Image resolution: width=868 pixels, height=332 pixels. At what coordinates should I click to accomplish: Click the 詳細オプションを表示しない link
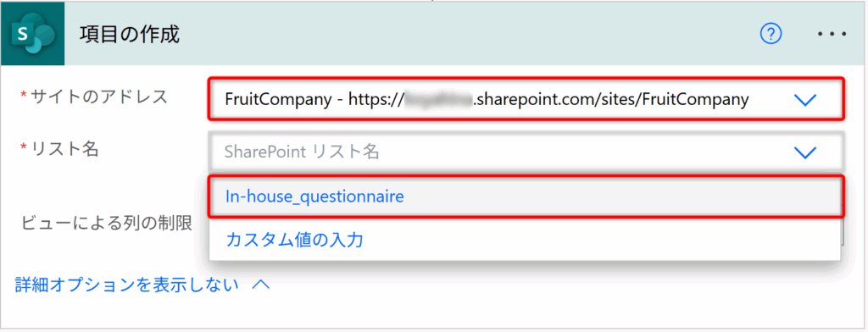click(x=127, y=285)
